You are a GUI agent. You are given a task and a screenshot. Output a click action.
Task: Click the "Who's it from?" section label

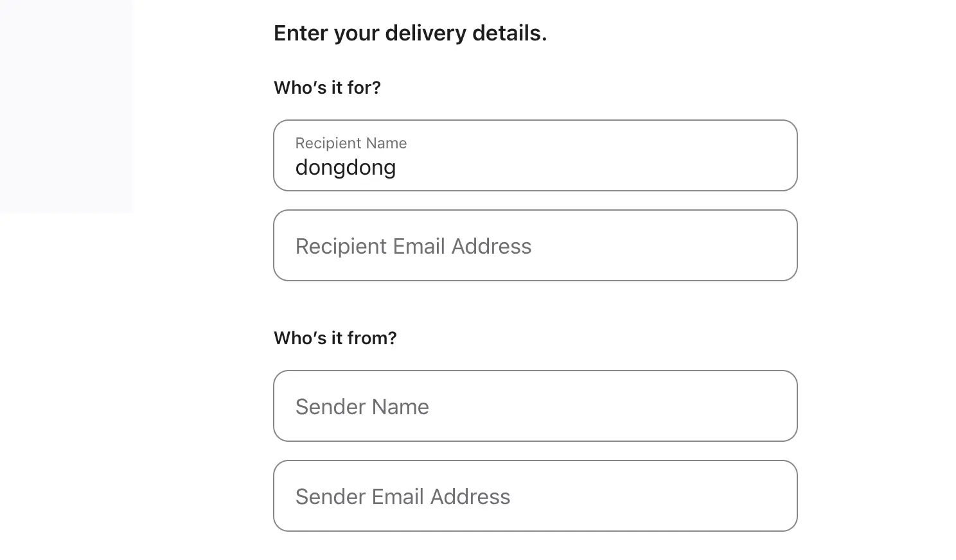(x=335, y=338)
